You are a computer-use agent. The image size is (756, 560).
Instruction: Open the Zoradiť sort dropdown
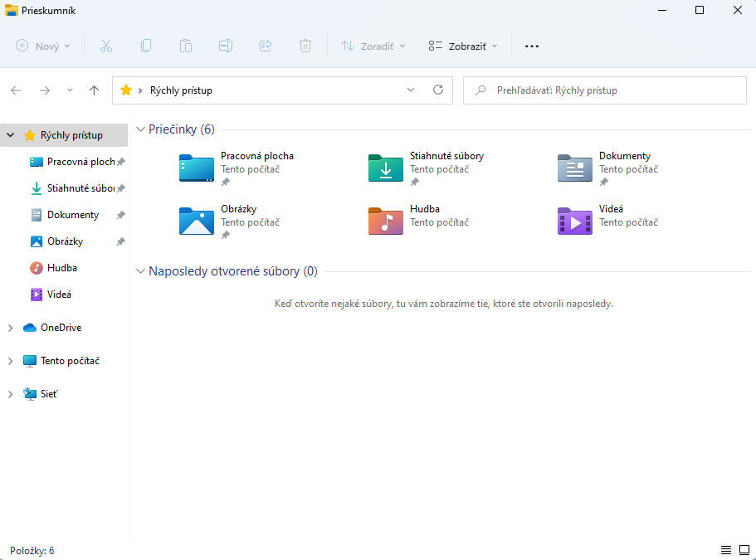pos(373,46)
